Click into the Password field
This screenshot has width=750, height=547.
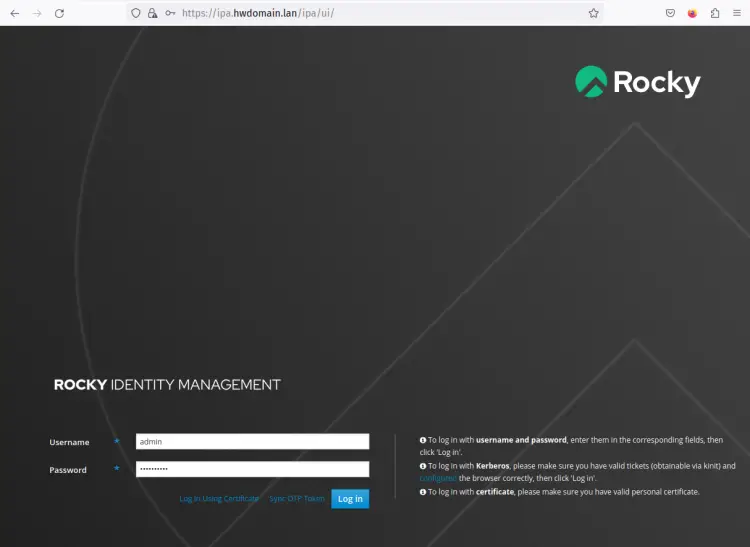(x=252, y=469)
